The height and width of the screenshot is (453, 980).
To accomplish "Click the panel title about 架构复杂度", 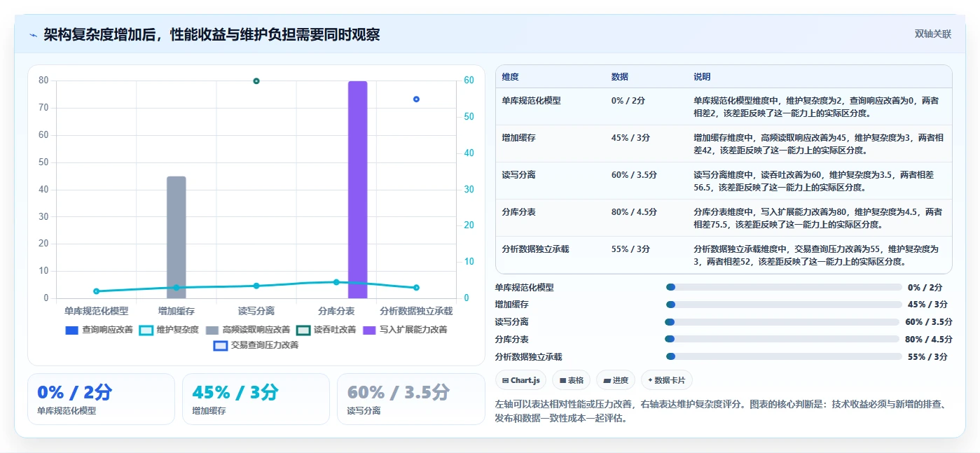I will point(212,35).
